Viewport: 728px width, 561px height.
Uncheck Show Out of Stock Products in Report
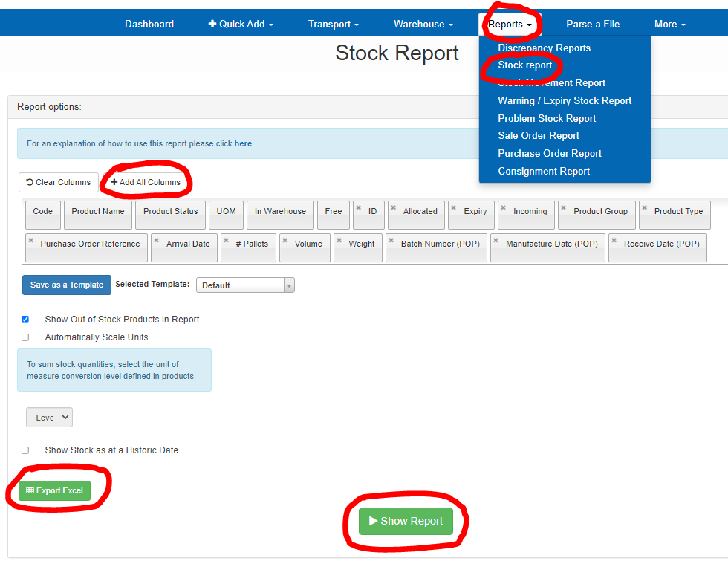point(25,320)
